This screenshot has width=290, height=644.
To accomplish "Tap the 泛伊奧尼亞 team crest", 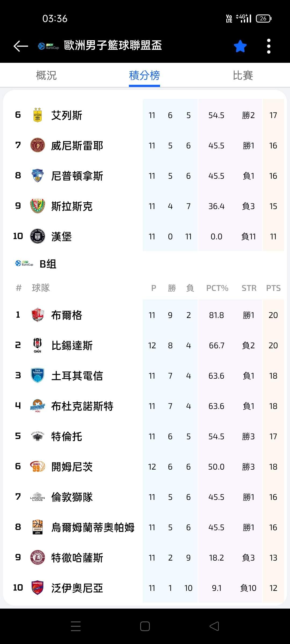I will [x=38, y=588].
